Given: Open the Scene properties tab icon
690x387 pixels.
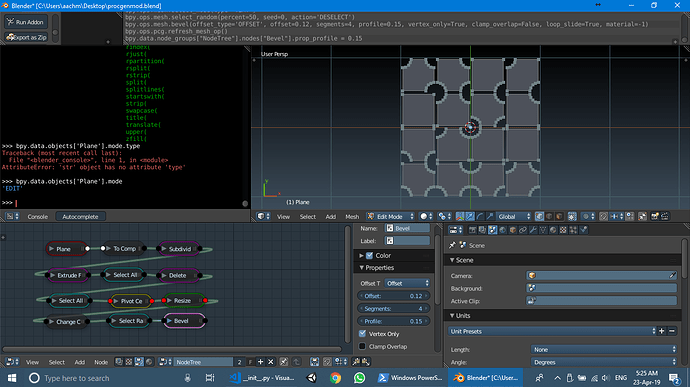Looking at the screenshot, I should click(492, 230).
